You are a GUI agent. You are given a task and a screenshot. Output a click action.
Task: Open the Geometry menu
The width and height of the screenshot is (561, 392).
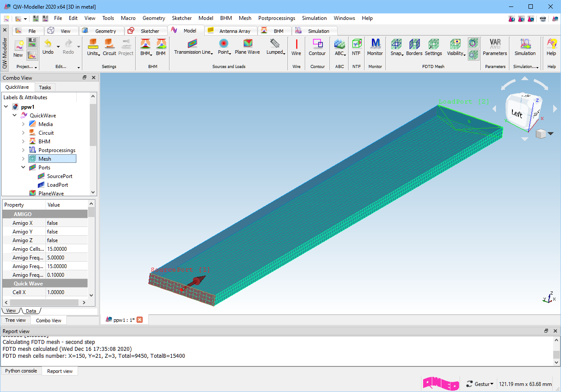(x=154, y=18)
